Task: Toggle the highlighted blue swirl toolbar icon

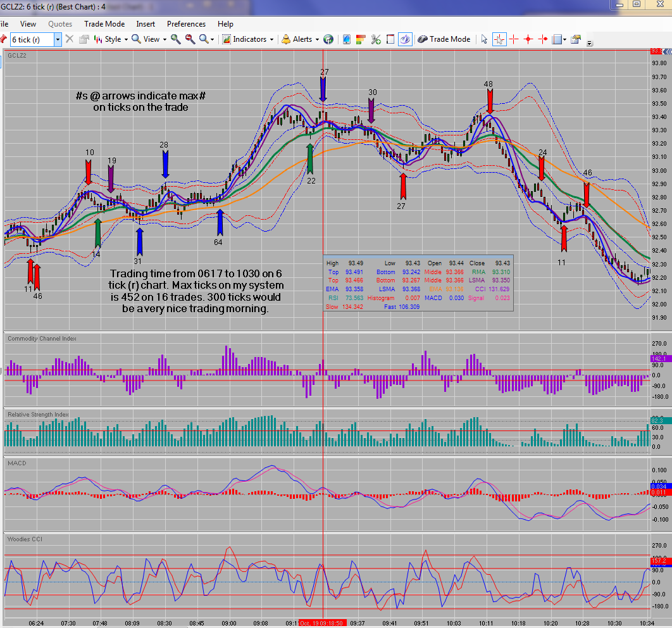Action: click(405, 39)
